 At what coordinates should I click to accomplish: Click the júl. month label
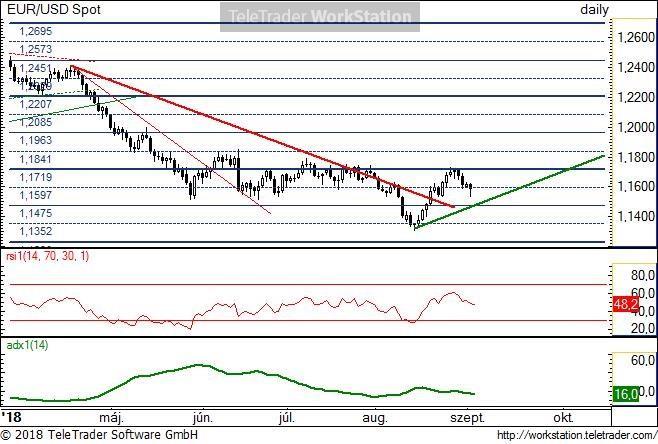[x=287, y=418]
